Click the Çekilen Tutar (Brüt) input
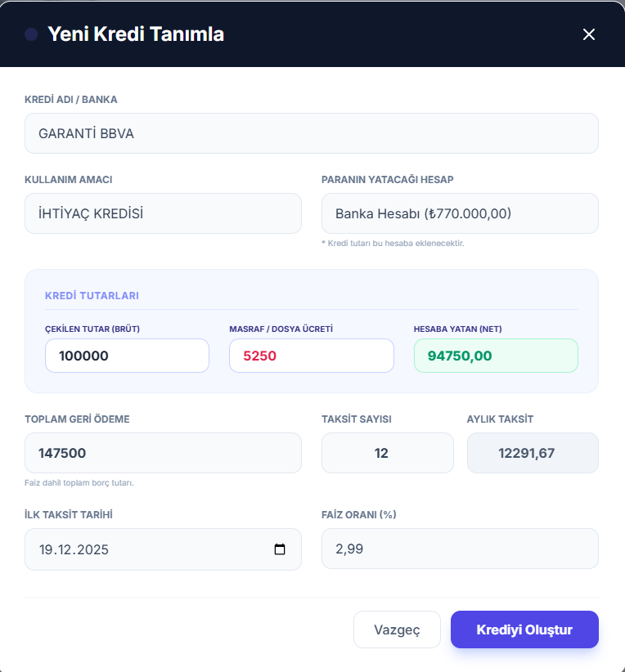The image size is (625, 672). 127,356
